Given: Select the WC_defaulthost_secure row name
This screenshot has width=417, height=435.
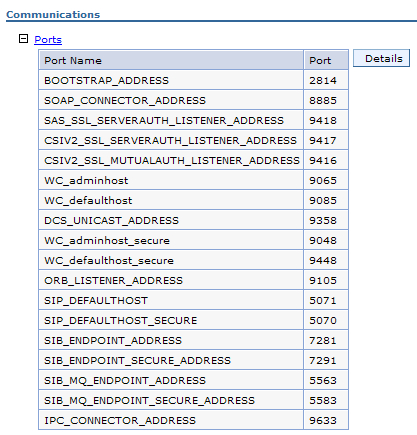Looking at the screenshot, I should point(109,260).
